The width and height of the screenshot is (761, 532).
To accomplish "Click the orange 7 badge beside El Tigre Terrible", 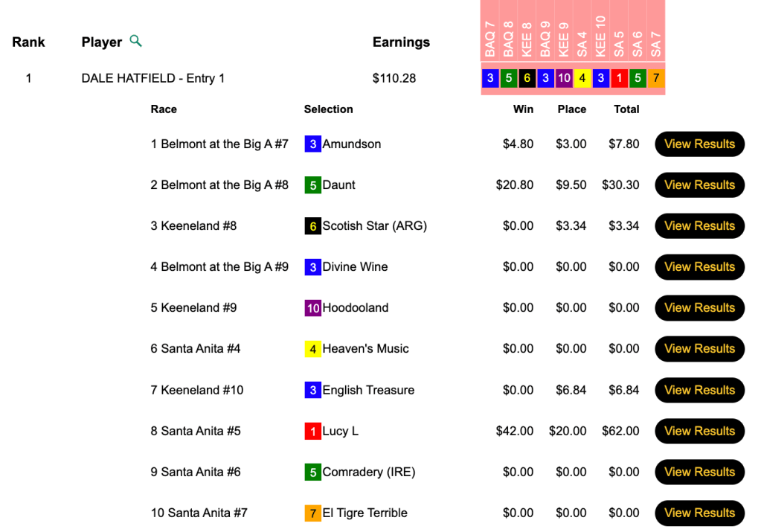I will pos(312,513).
